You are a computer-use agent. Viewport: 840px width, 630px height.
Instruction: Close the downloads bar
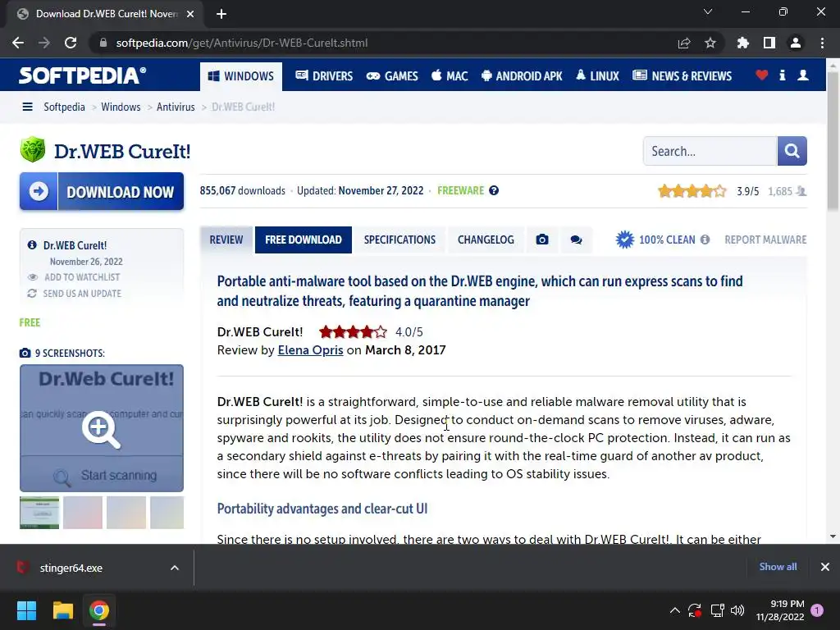tap(825, 567)
